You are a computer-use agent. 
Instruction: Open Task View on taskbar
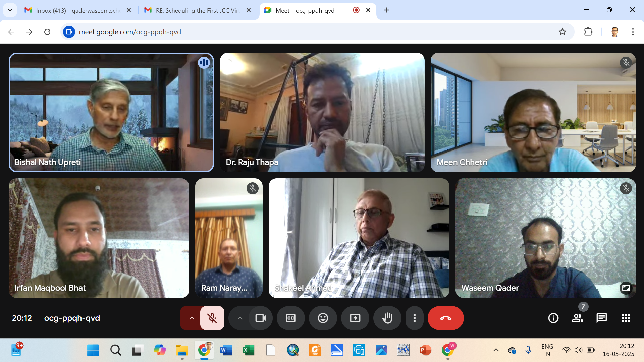click(137, 350)
